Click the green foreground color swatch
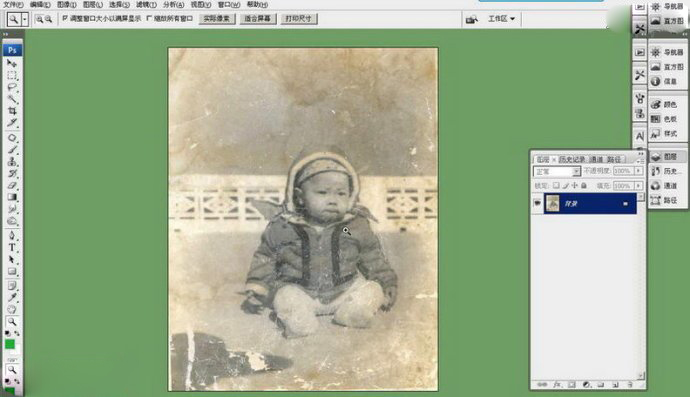 pyautogui.click(x=10, y=344)
